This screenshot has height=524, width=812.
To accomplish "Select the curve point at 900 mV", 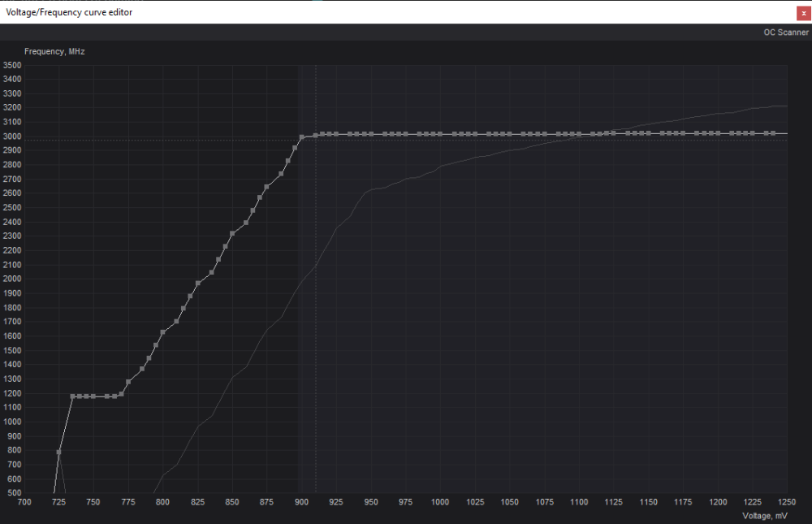I will [301, 137].
